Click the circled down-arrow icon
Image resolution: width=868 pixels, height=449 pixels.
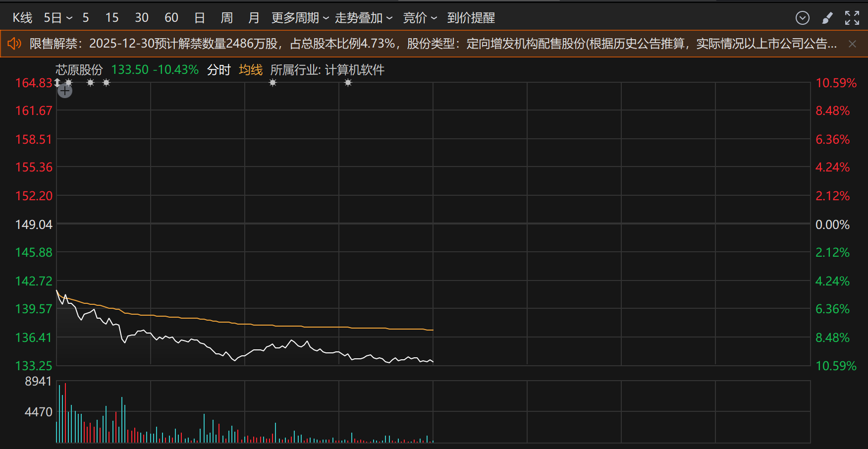(x=802, y=18)
